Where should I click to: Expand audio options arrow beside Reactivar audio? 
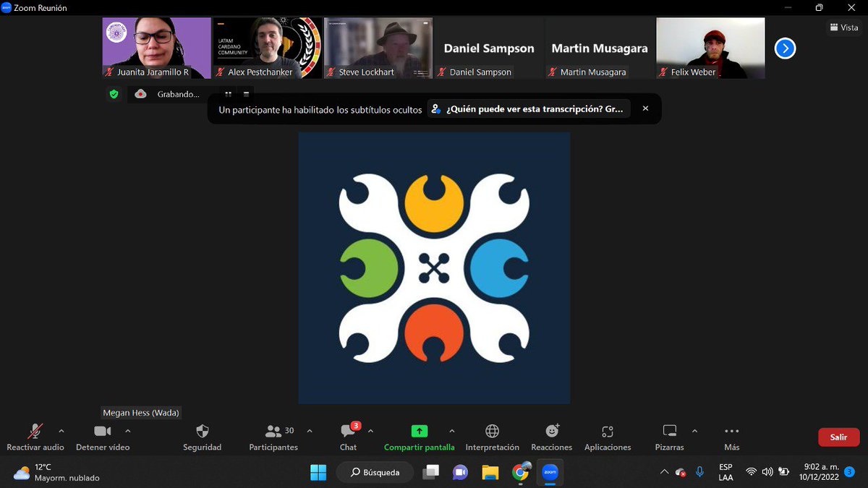[x=61, y=431]
